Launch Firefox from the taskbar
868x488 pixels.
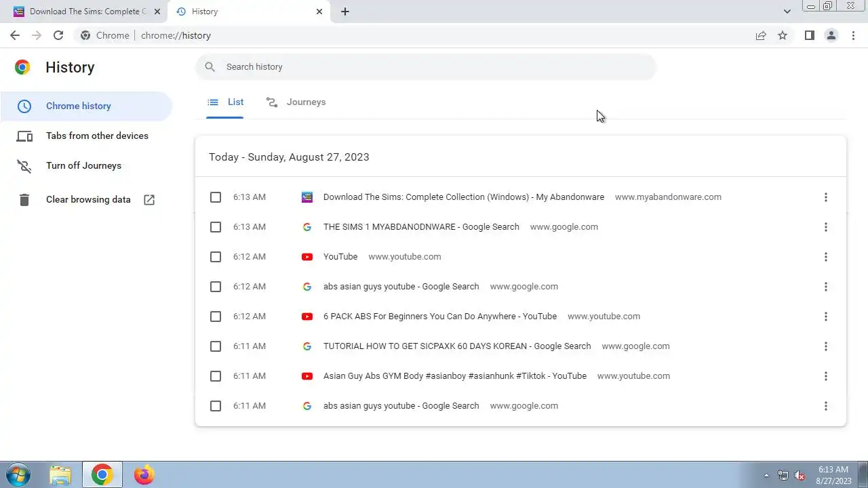point(144,475)
